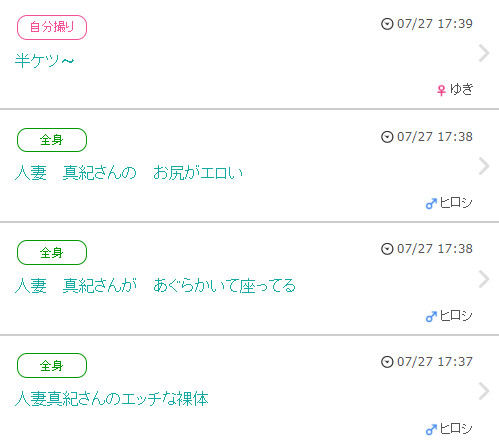Click the clock icon on the あぐらかいて post
The image size is (499, 447).
[387, 249]
